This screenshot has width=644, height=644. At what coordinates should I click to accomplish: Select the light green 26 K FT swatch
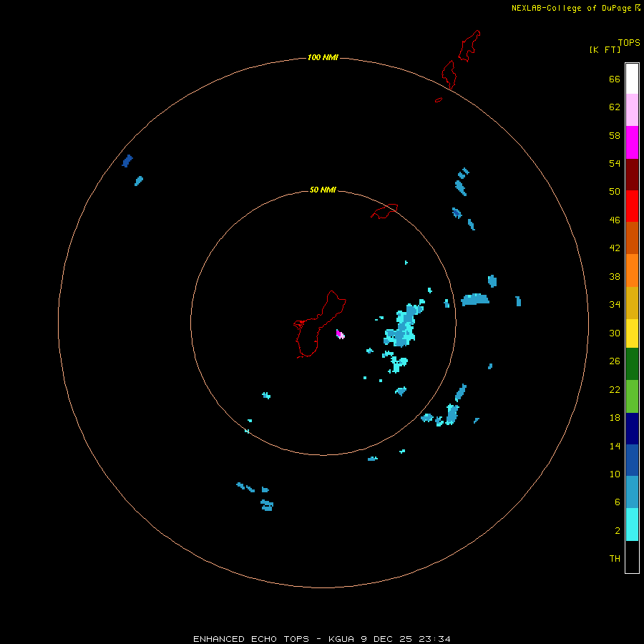pyautogui.click(x=632, y=396)
